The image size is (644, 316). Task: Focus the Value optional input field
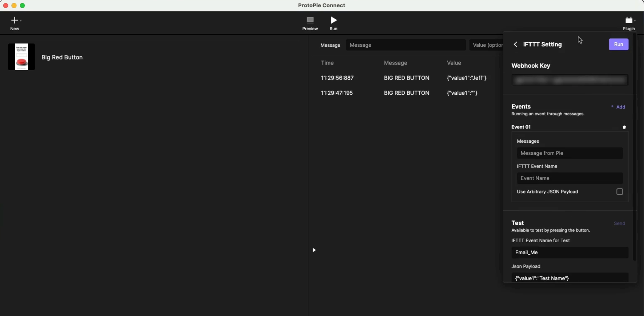486,45
